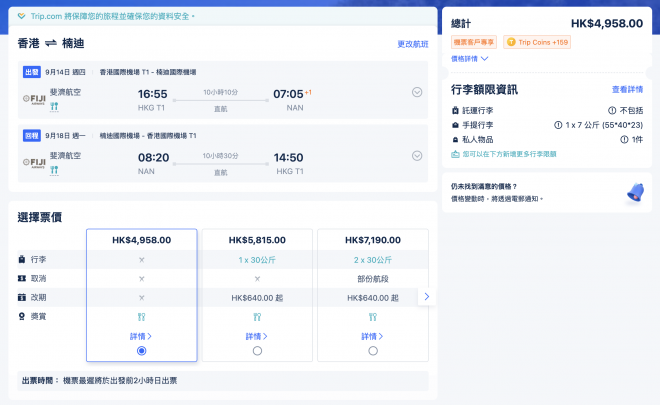Open 詳情 under the HK$7,190.00 fare
The image size is (660, 405).
point(373,336)
